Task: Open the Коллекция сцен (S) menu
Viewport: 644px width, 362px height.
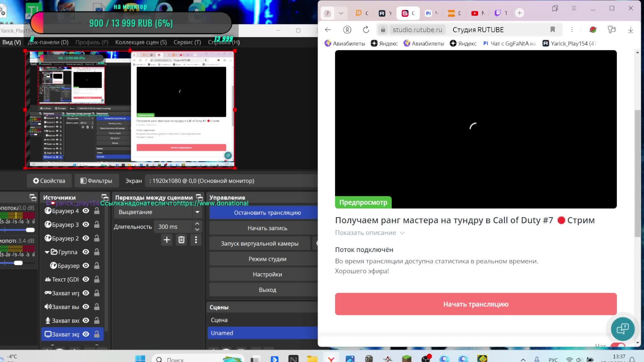Action: click(x=141, y=42)
